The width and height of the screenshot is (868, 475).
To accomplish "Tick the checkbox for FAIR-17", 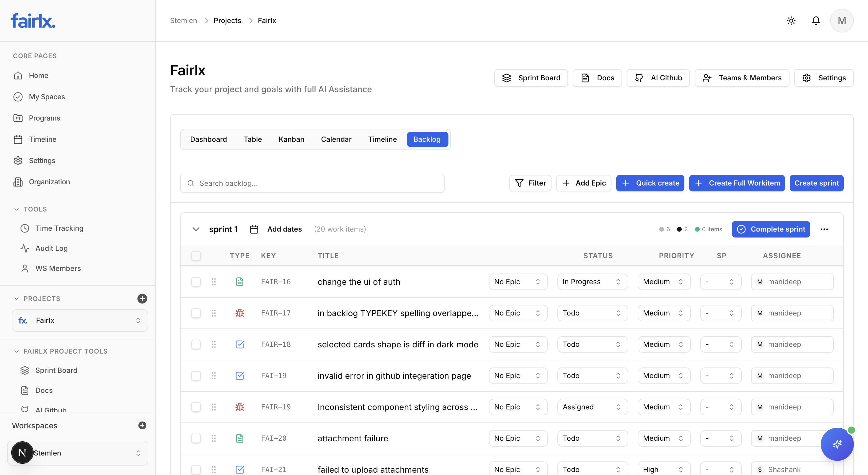I will (x=196, y=313).
